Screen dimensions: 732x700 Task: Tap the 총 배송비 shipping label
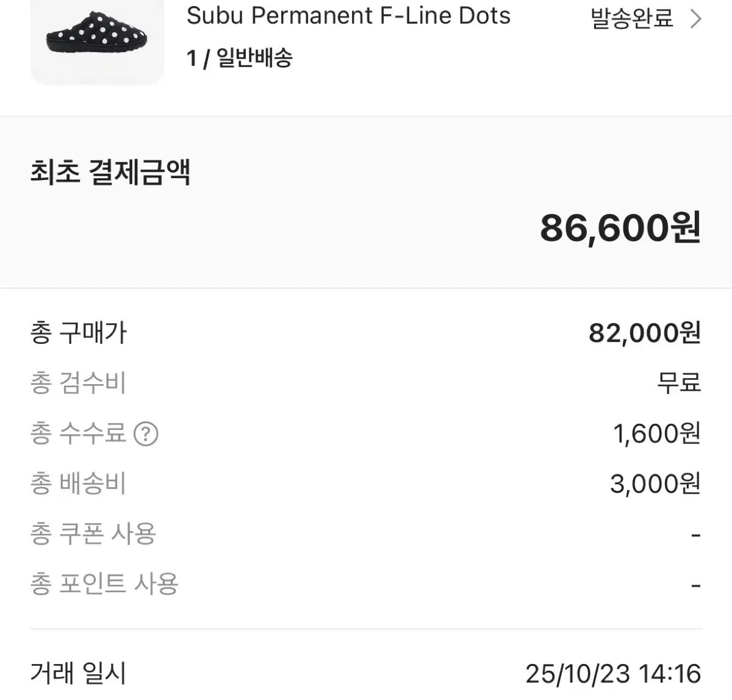click(78, 484)
